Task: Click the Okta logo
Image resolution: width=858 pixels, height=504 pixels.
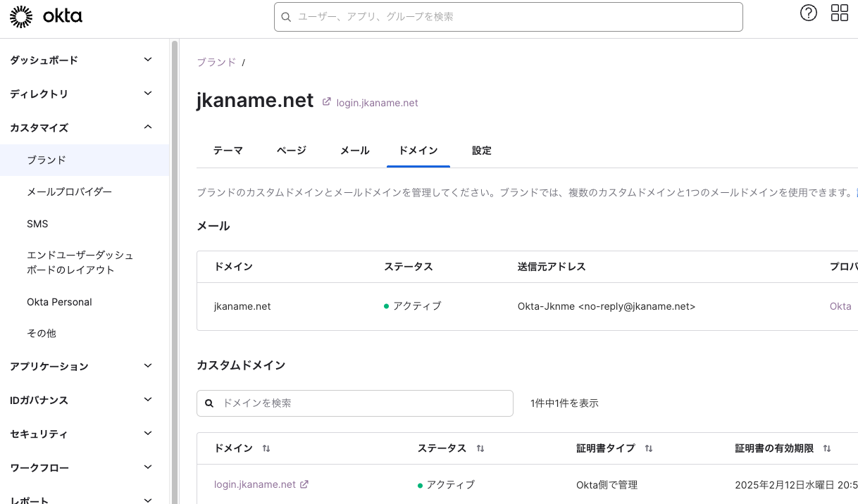Action: tap(46, 16)
